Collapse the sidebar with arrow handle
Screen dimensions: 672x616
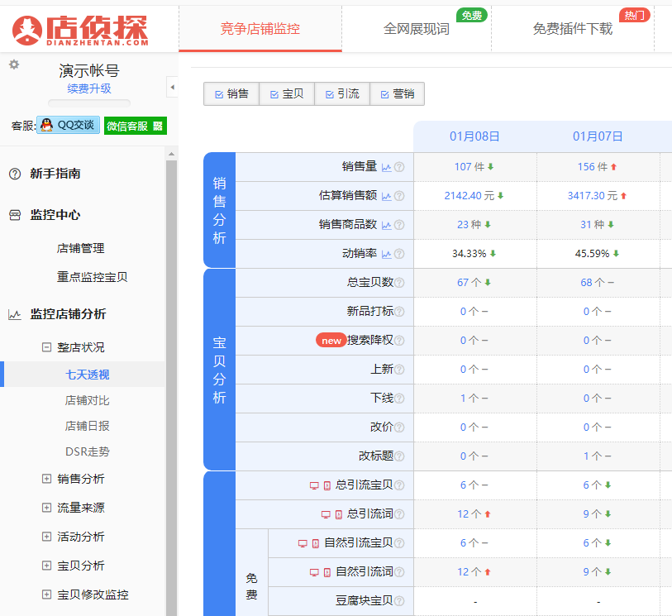[x=172, y=87]
